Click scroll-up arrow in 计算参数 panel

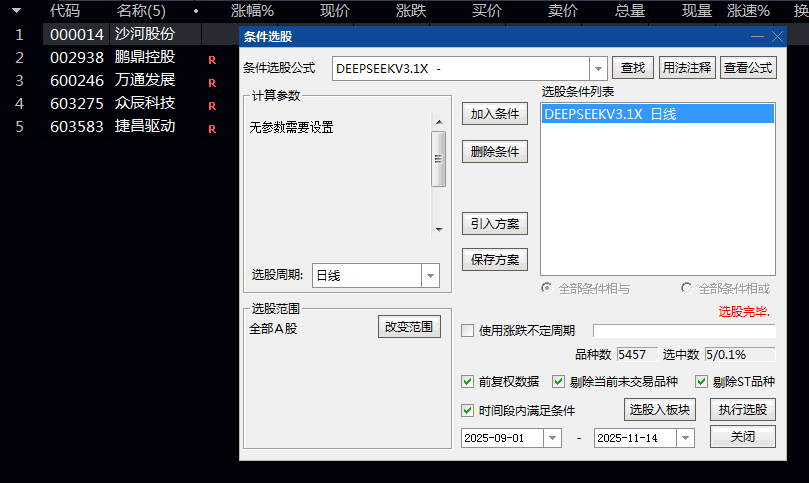click(439, 122)
